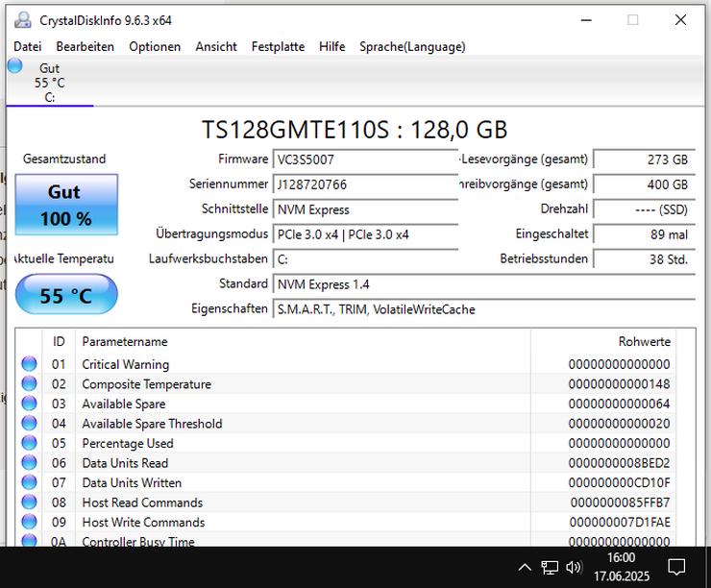
Task: Click the status orb for Data Units Read
Action: [29, 463]
